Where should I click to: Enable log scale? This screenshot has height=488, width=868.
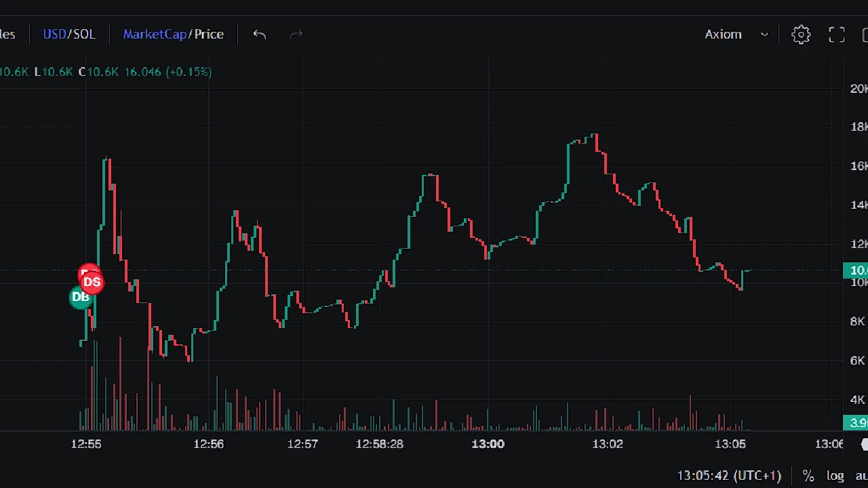(x=835, y=476)
